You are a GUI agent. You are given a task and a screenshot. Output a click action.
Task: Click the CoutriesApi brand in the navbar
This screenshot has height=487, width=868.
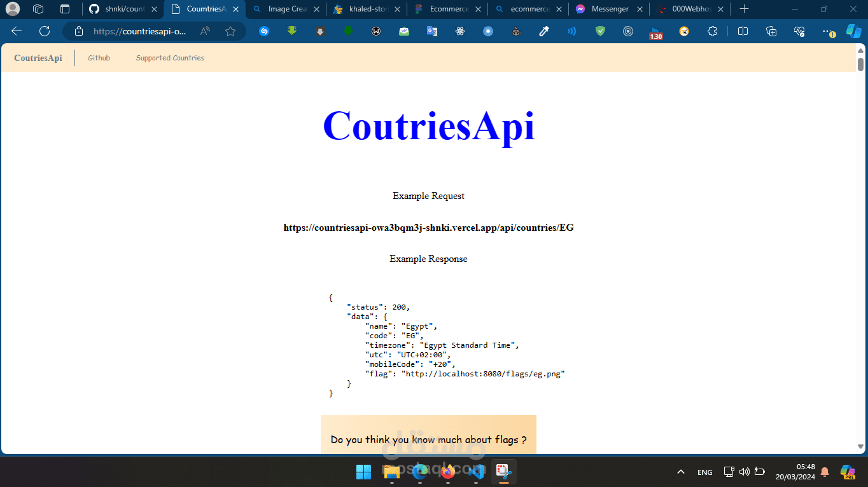click(38, 58)
